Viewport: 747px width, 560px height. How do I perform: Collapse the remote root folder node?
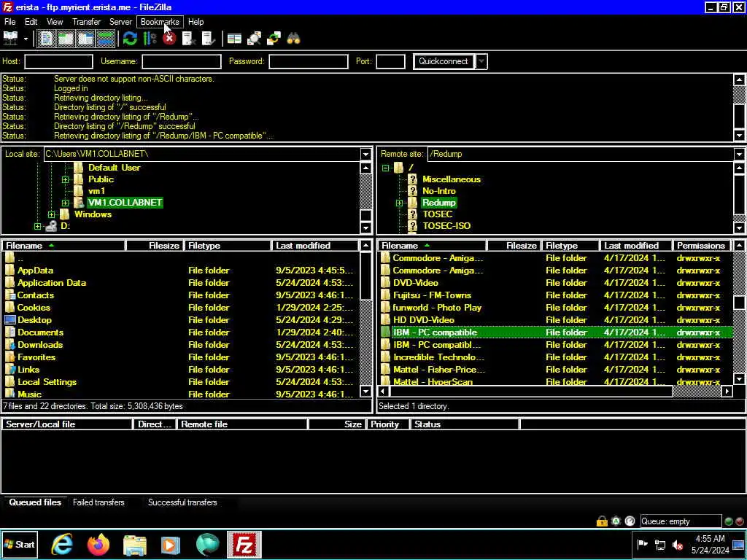[385, 168]
